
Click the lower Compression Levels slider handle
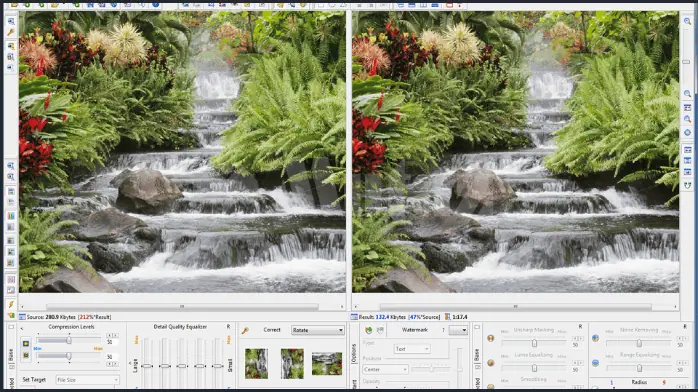[69, 356]
